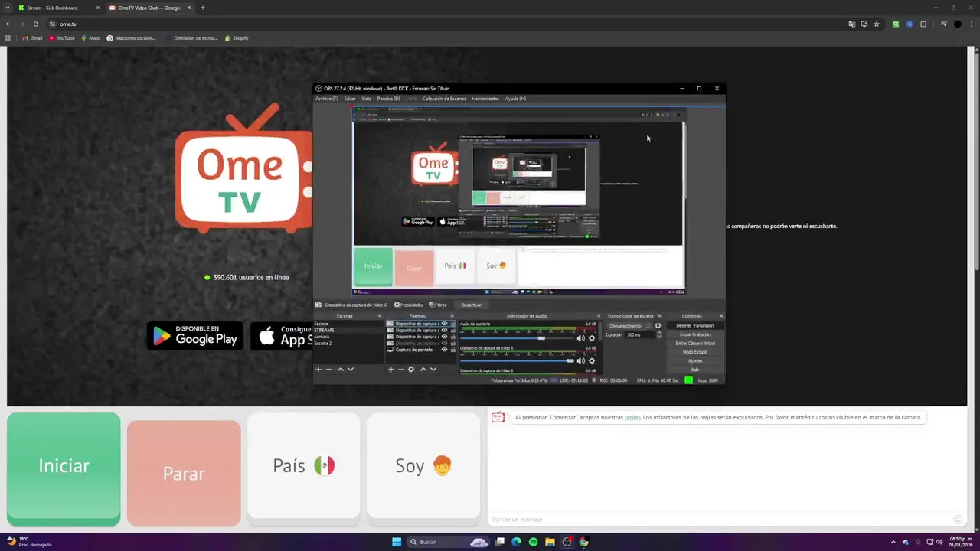Open Chrome tab search dropdown arrow
The height and width of the screenshot is (551, 980).
(x=8, y=8)
